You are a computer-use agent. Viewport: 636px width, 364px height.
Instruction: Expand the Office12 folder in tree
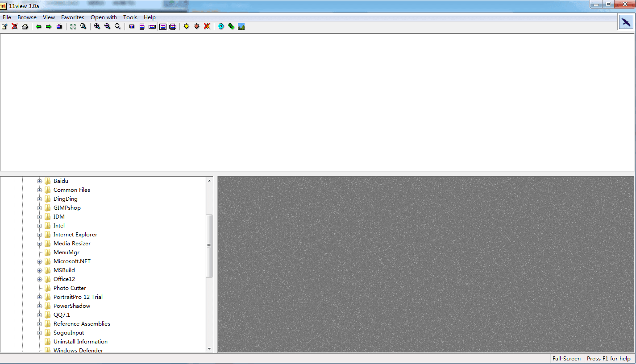pos(39,279)
